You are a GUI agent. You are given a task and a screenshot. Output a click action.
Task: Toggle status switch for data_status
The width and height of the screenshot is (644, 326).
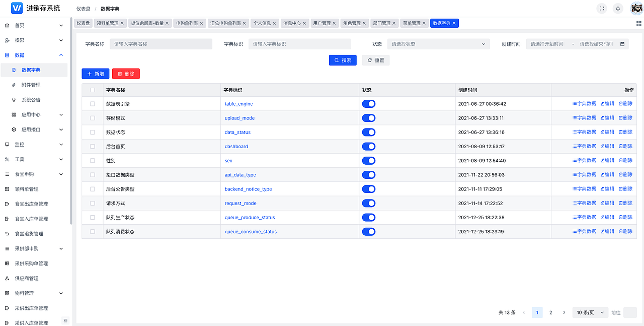pyautogui.click(x=369, y=132)
